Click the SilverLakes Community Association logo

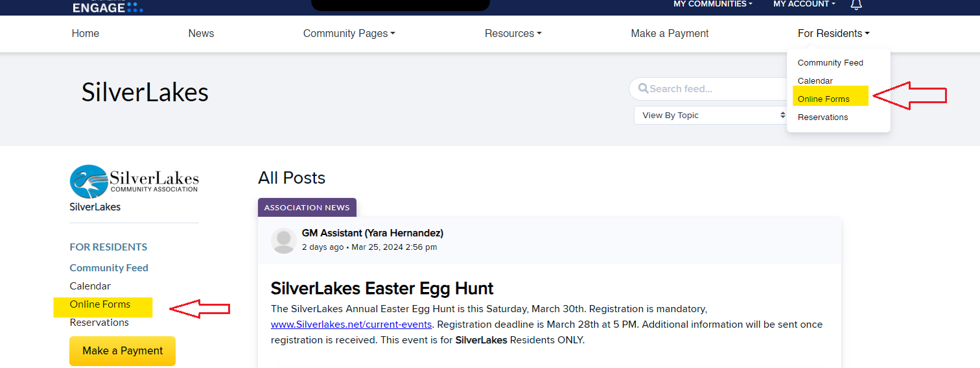(134, 181)
